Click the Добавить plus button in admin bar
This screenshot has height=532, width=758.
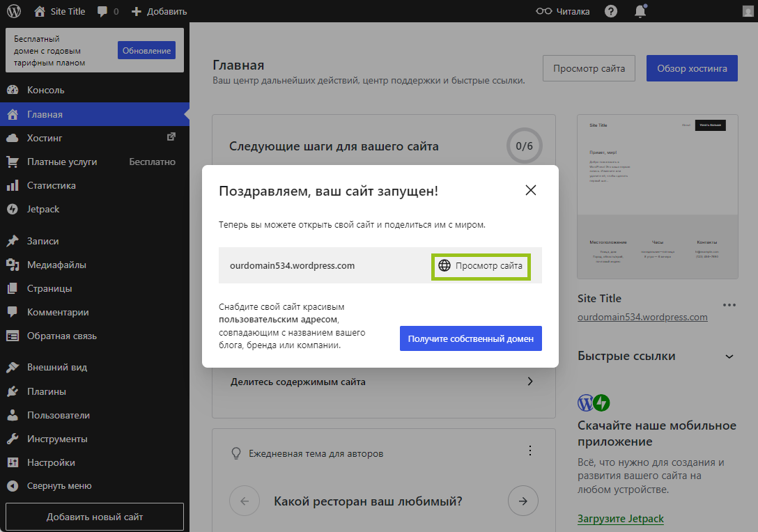[x=159, y=11]
